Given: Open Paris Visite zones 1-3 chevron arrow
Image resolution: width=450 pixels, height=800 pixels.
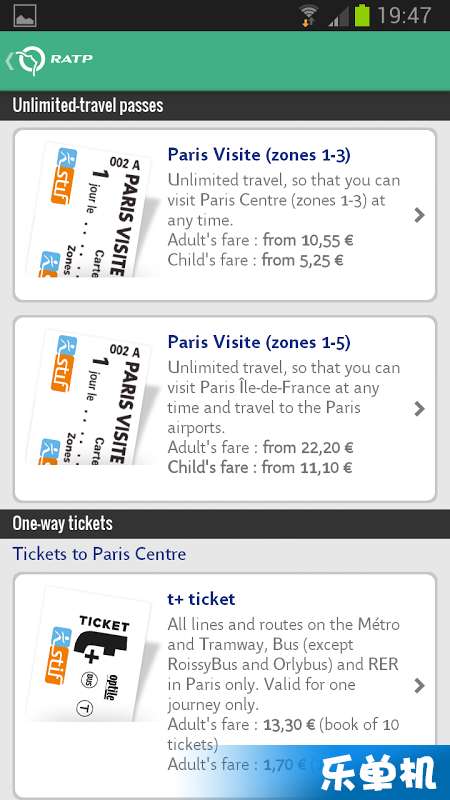Looking at the screenshot, I should 419,215.
